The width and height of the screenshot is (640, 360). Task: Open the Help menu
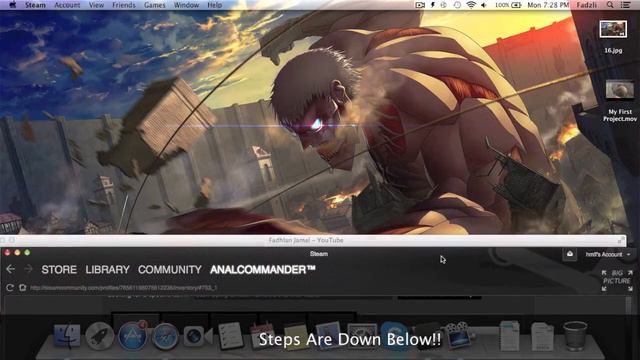click(215, 5)
